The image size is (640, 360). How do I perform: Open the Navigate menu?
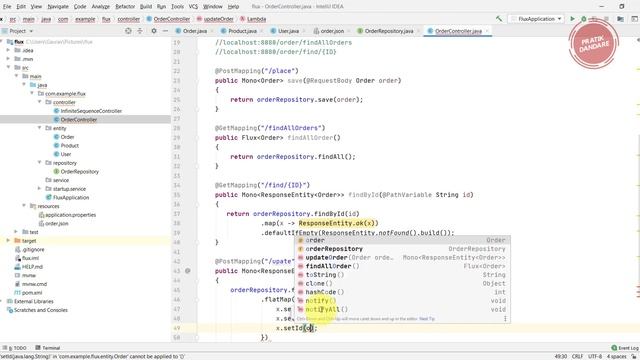(x=58, y=7)
